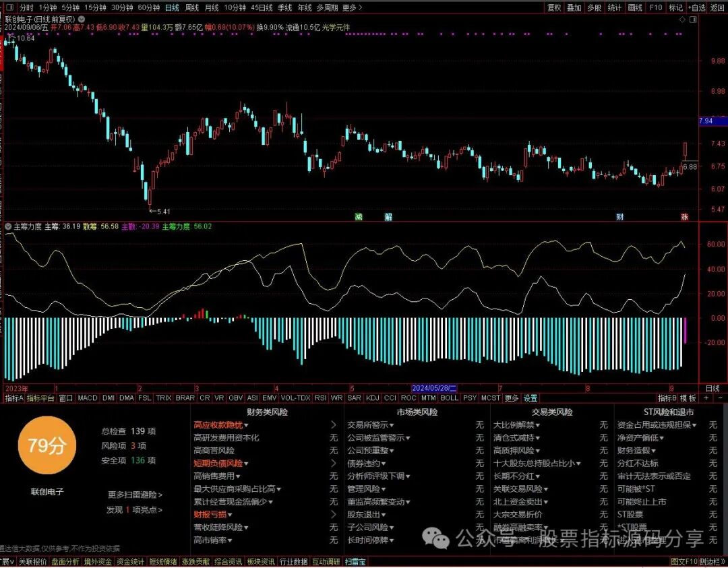The image size is (728, 568).
Task: Select the 周线 period tab
Action: click(192, 7)
